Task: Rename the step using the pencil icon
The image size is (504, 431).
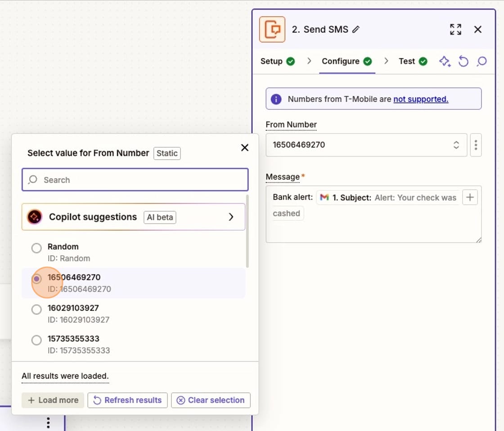Action: click(x=357, y=29)
